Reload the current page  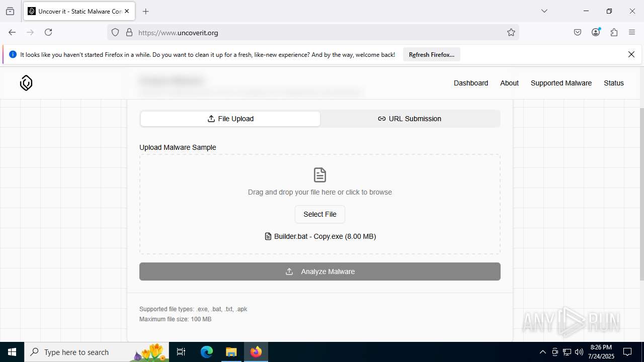click(48, 32)
